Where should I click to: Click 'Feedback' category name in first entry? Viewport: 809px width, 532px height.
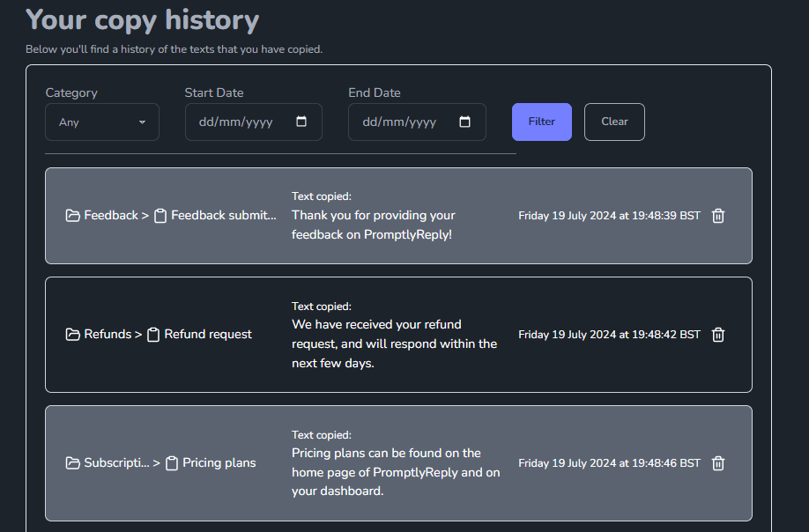click(x=111, y=216)
